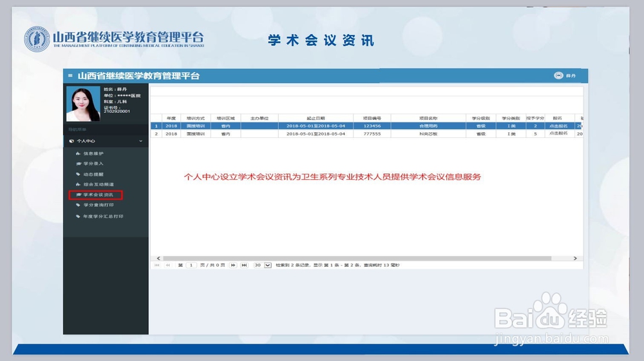The image size is (644, 361).
Task: Click the user avatar icon in top-right header
Action: 558,75
